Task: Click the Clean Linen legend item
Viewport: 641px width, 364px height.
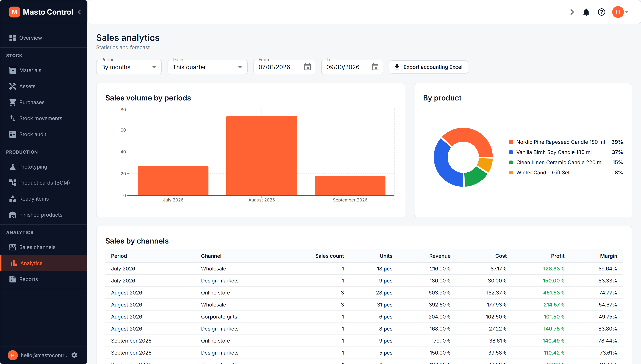Action: click(x=566, y=163)
